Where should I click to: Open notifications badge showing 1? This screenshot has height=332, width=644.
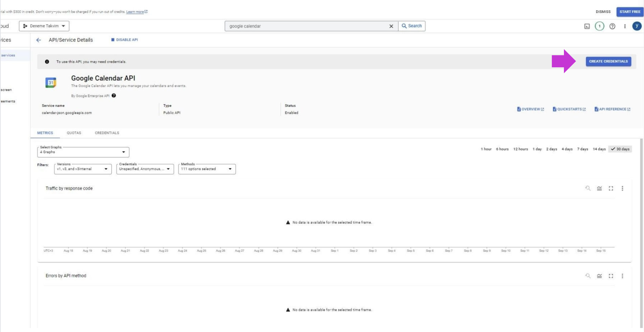coord(599,26)
